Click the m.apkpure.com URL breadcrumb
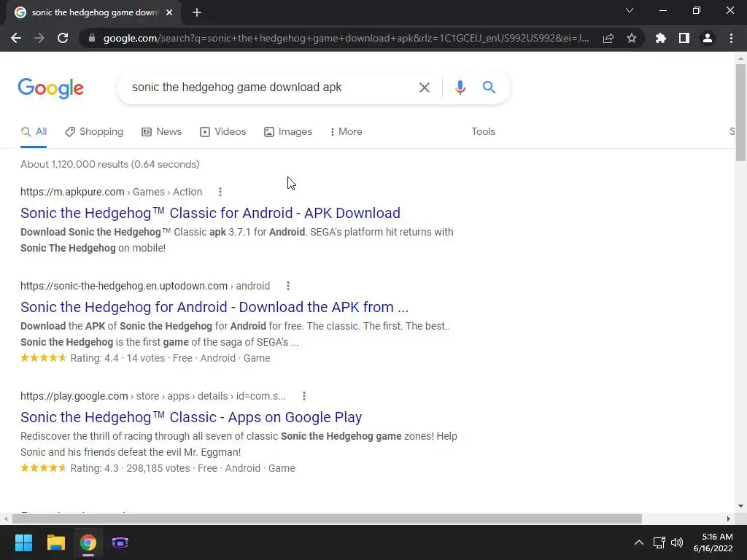The width and height of the screenshot is (747, 560). click(111, 192)
